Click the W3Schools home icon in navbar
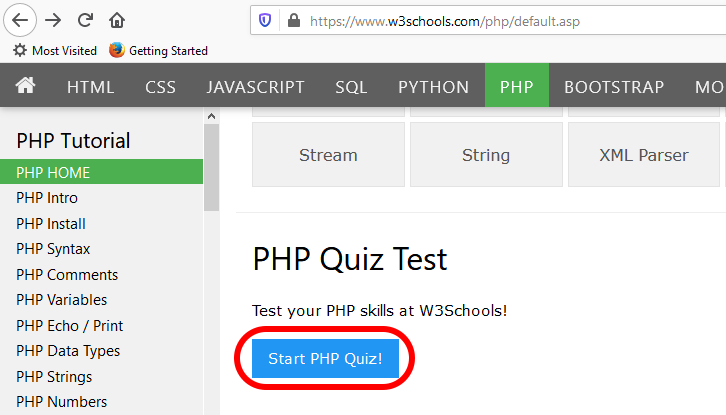The width and height of the screenshot is (726, 415). 25,86
